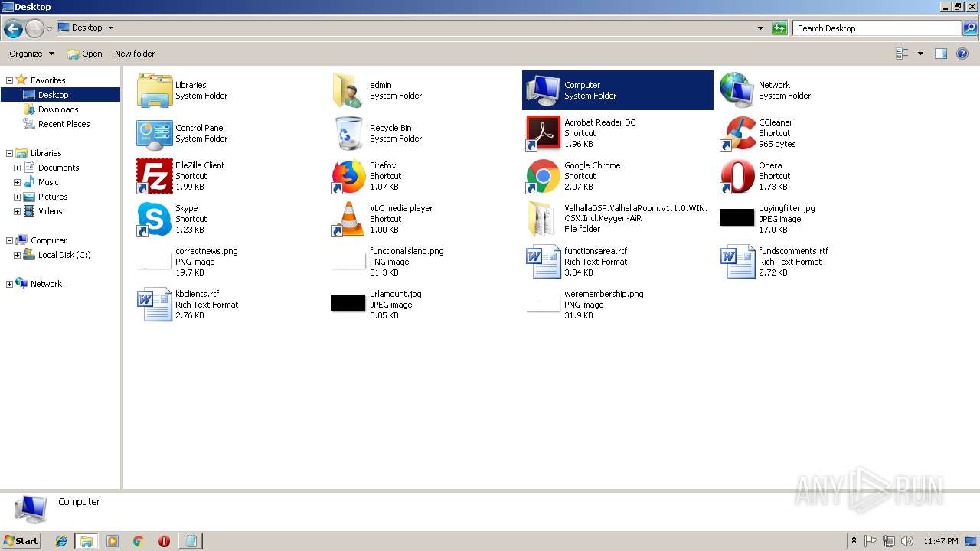Screen dimensions: 980x551
Task: Select the Firefox shortcut icon
Action: pos(348,176)
